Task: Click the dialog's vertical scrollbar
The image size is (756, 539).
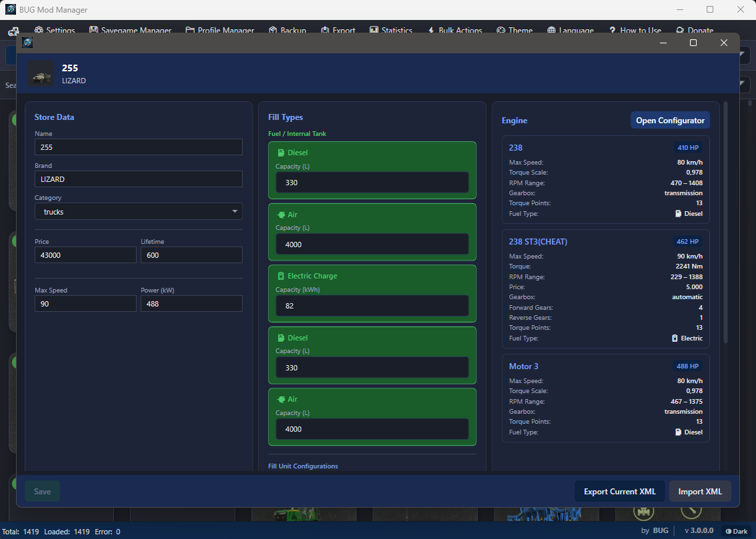Action: [725, 220]
